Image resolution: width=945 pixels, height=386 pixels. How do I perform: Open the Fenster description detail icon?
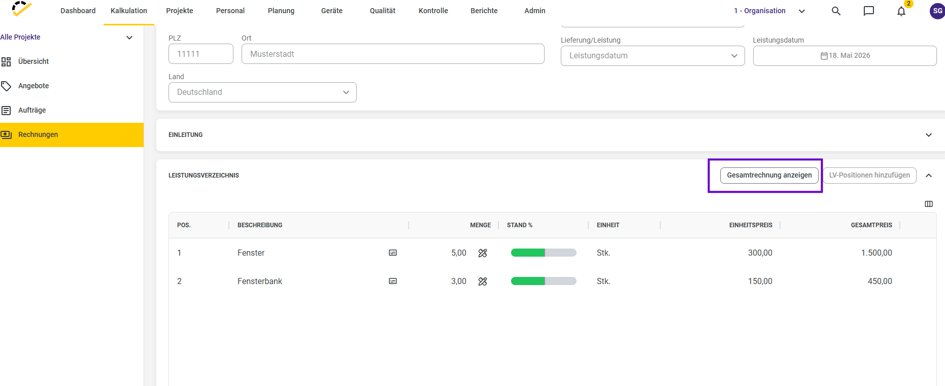393,253
